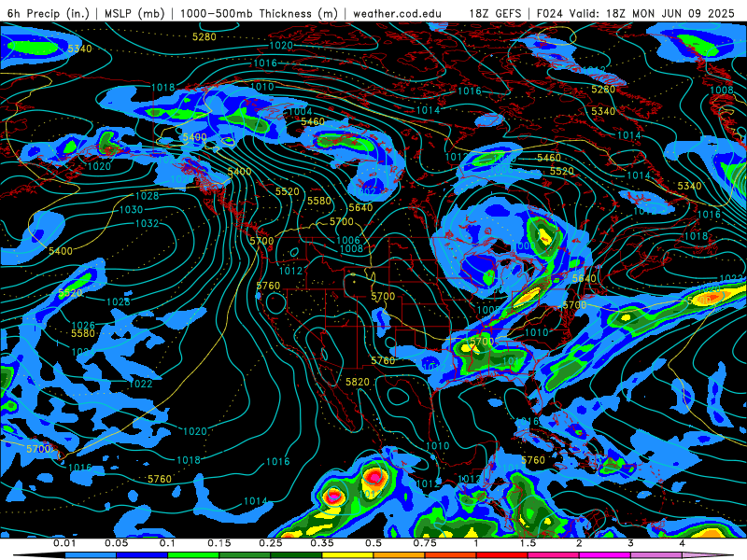Select the dark blue 0.05–0.1 legend swatch

[x=142, y=555]
